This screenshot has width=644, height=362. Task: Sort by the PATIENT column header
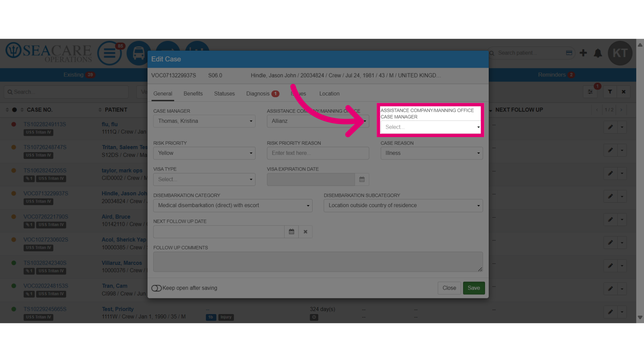[116, 110]
